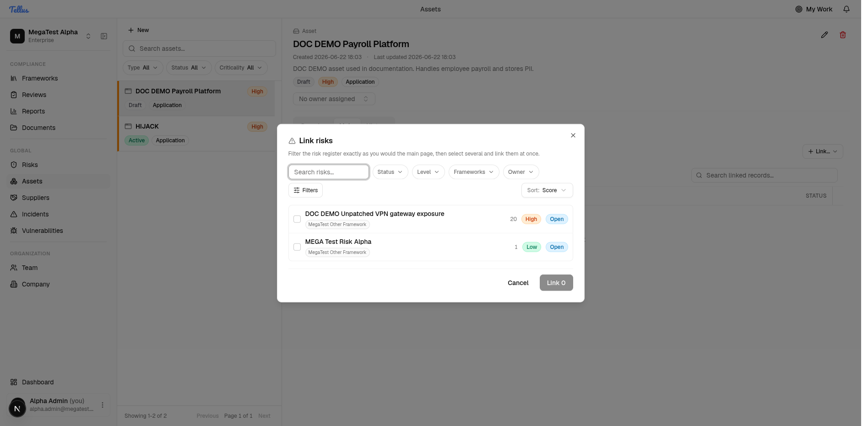Click the Company building icon

tap(14, 284)
